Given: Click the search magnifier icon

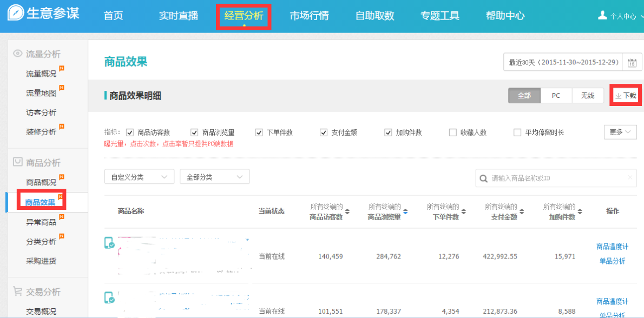Looking at the screenshot, I should [484, 178].
